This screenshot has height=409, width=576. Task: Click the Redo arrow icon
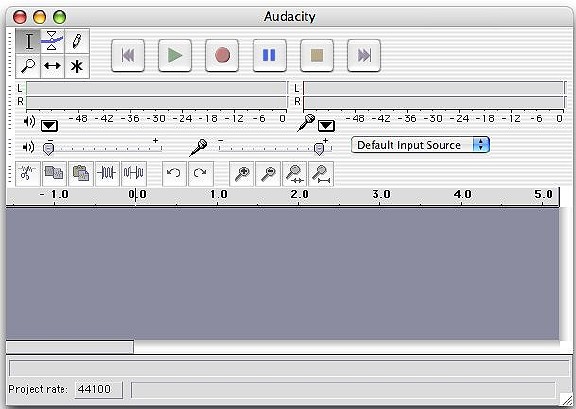(200, 173)
